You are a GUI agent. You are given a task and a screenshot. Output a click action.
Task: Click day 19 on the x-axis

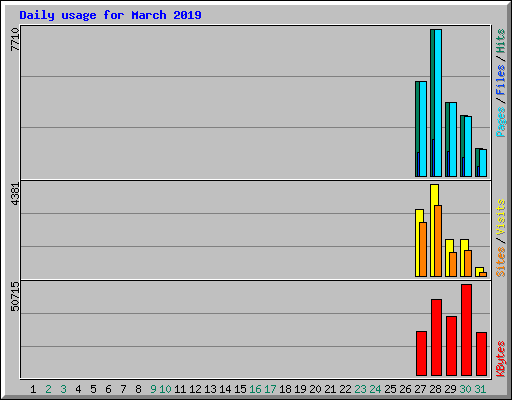[x=300, y=389]
